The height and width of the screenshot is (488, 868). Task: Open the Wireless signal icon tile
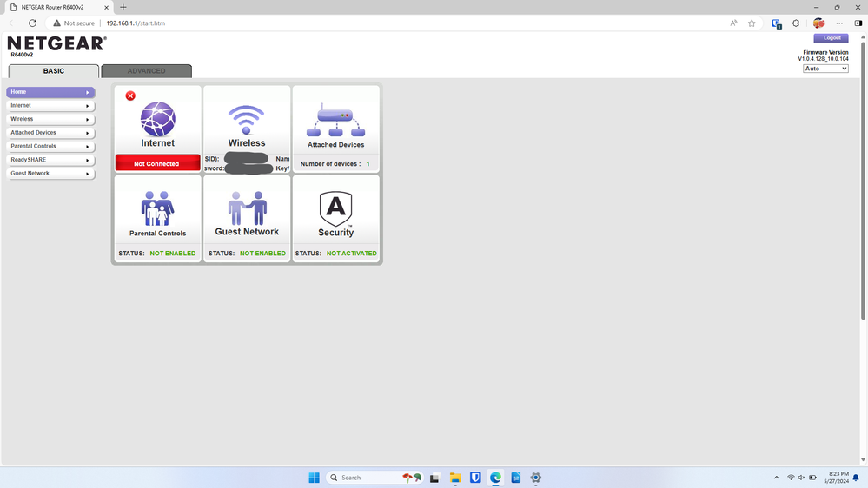247,119
